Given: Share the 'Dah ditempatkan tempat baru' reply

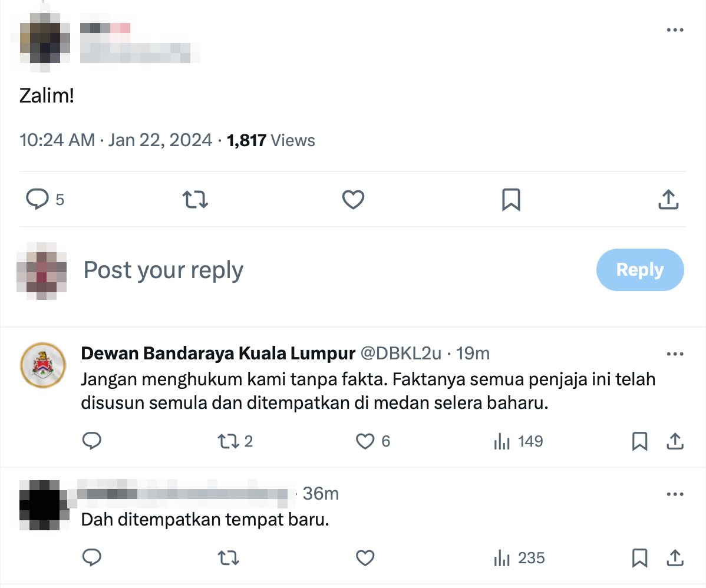Looking at the screenshot, I should [x=675, y=558].
